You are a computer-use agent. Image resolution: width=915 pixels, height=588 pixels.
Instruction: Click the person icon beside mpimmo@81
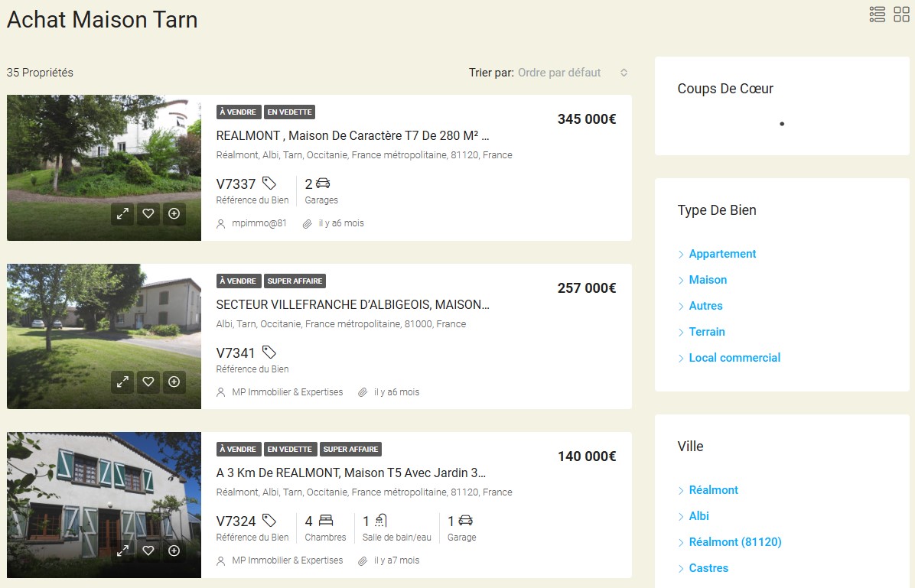(220, 223)
